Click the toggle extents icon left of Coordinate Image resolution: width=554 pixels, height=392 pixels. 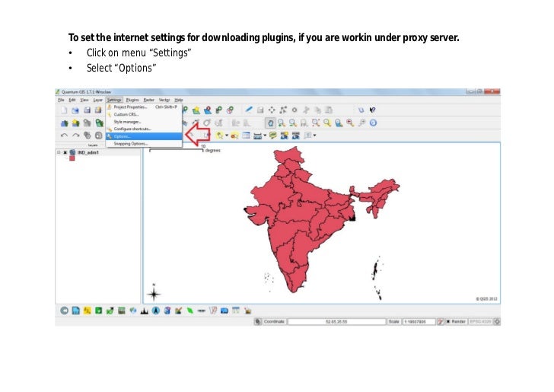click(x=258, y=322)
